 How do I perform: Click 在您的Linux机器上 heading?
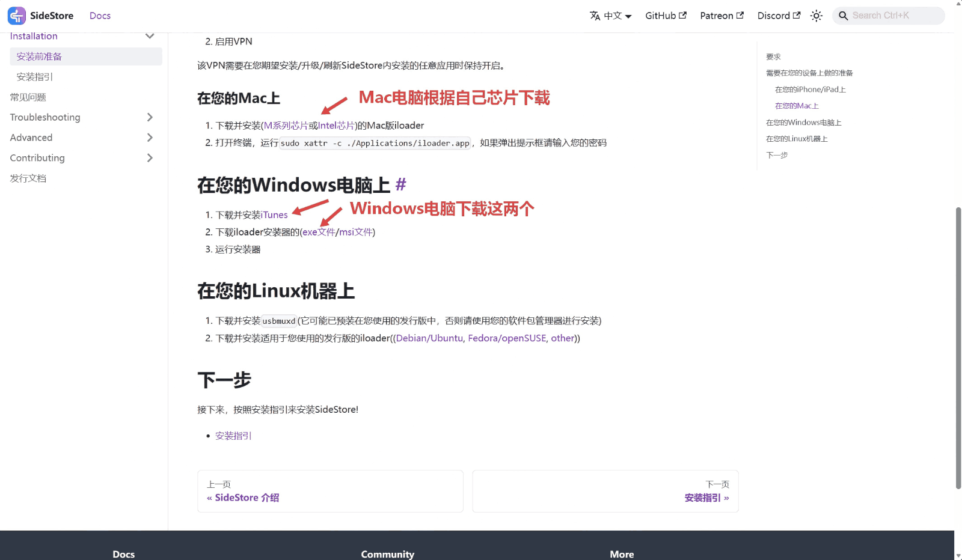[x=276, y=291]
